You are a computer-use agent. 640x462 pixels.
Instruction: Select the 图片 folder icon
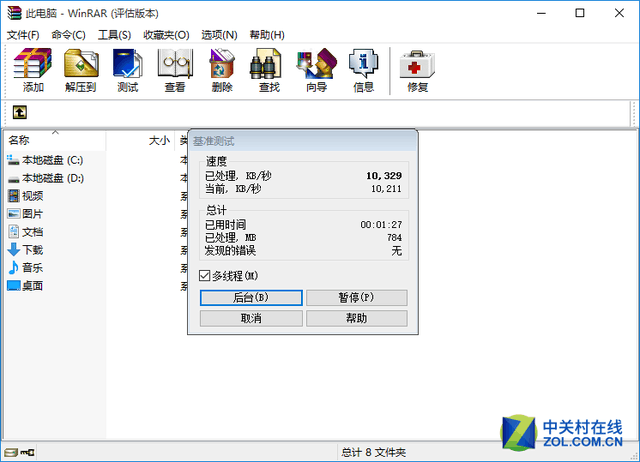pyautogui.click(x=13, y=213)
